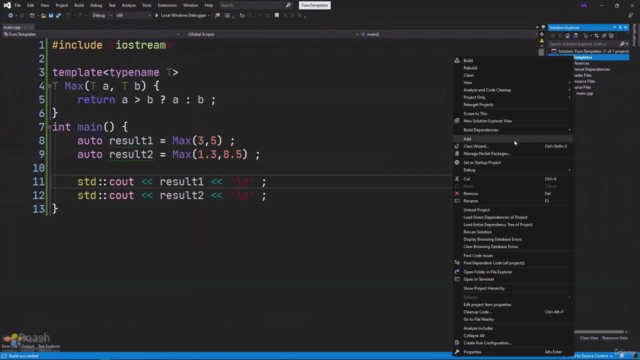Click the bookmark toolbar icon
This screenshot has height=360, width=640.
(276, 16)
